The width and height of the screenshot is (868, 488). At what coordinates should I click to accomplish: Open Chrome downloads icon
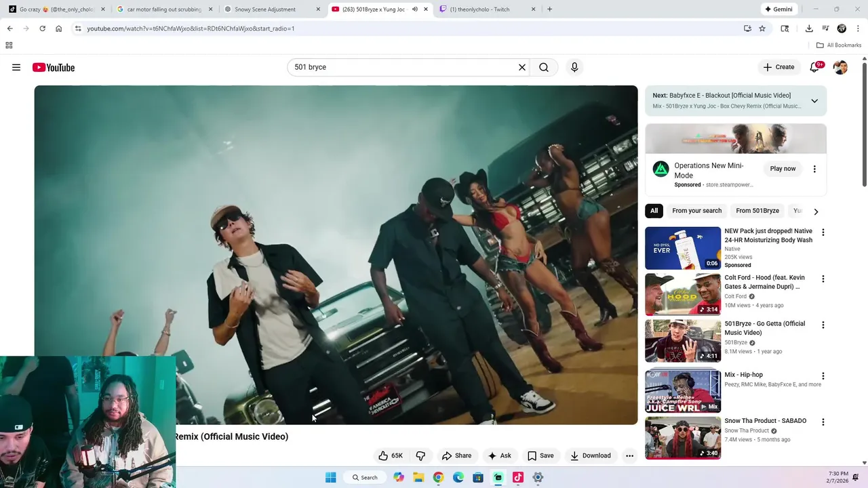tap(809, 28)
